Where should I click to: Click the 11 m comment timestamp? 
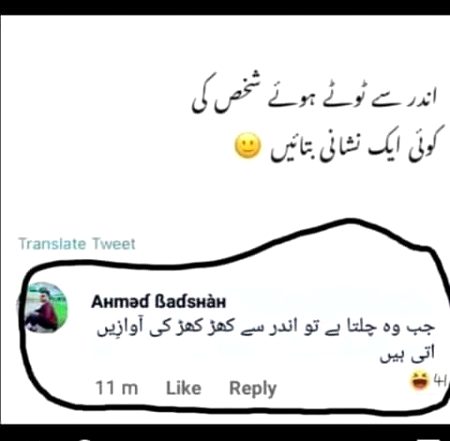click(x=117, y=388)
